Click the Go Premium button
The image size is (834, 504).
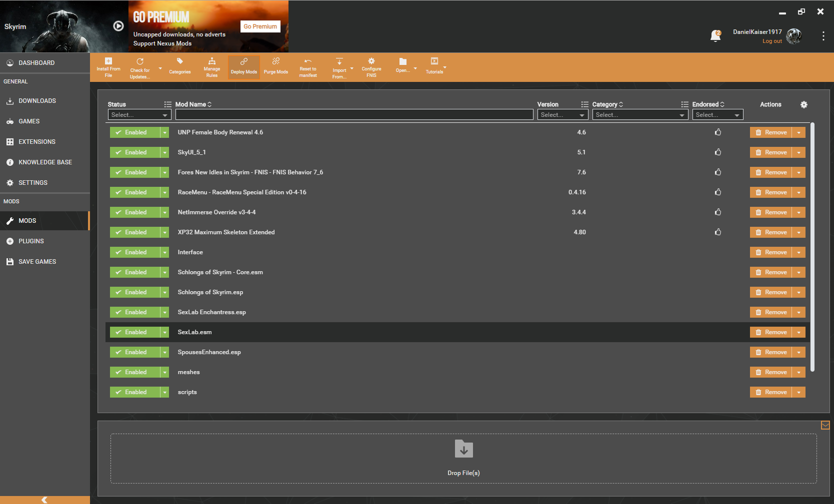(260, 26)
